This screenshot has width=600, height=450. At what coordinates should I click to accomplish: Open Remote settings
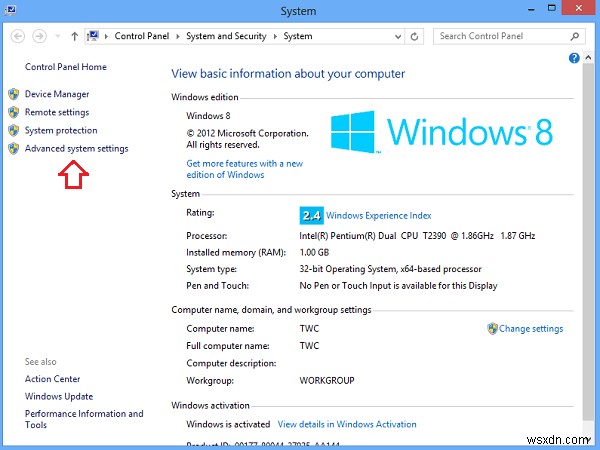click(x=57, y=112)
